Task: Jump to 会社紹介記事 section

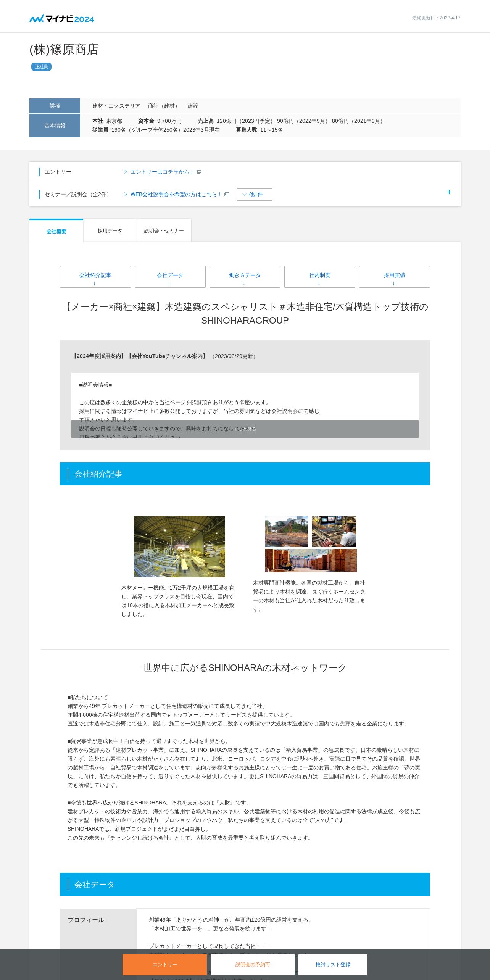Action: pos(95,277)
